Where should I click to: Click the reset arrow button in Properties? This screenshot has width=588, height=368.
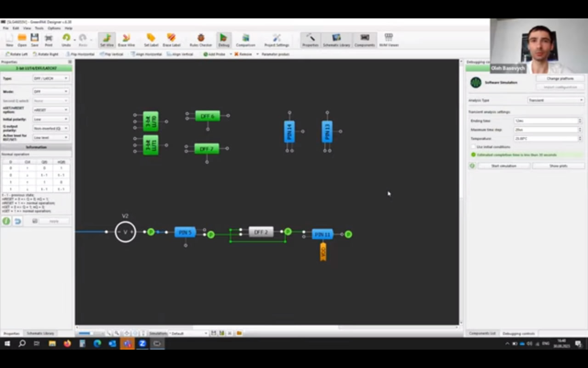[17, 221]
